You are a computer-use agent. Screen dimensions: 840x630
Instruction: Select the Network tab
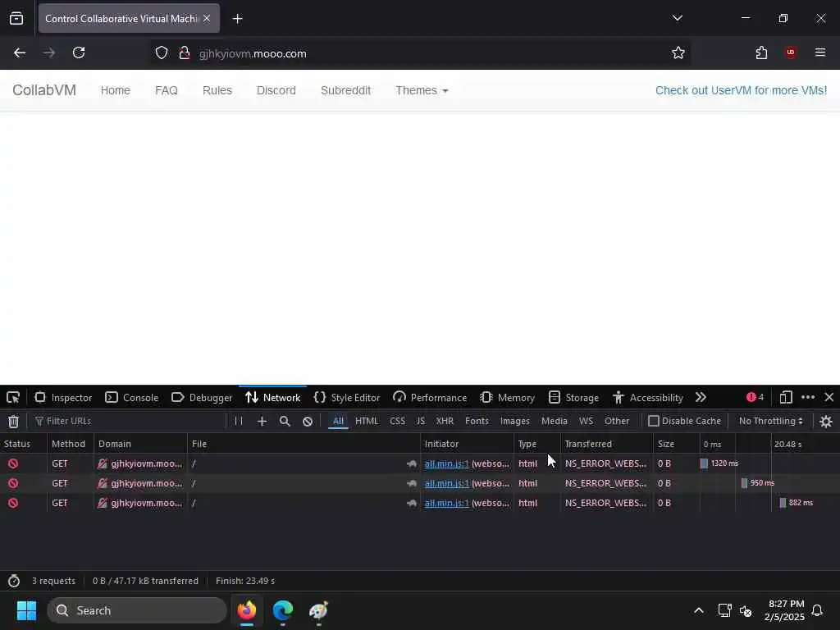point(272,398)
